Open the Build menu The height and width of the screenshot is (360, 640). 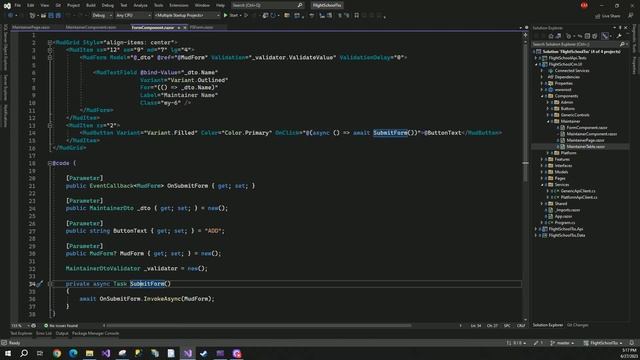pyautogui.click(x=91, y=5)
